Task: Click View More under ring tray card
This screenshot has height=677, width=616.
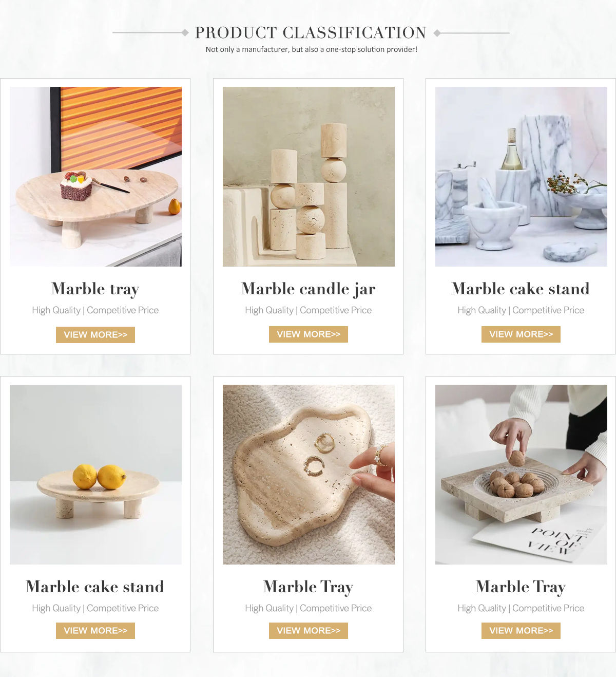Action: click(x=309, y=631)
